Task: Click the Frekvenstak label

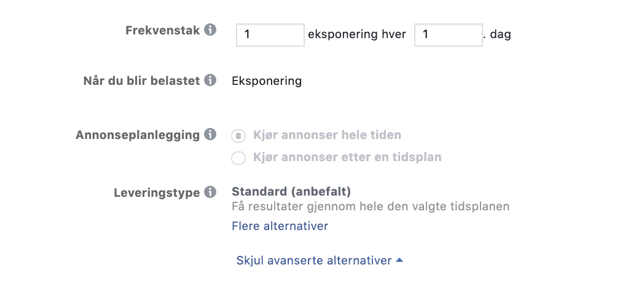Action: 163,30
